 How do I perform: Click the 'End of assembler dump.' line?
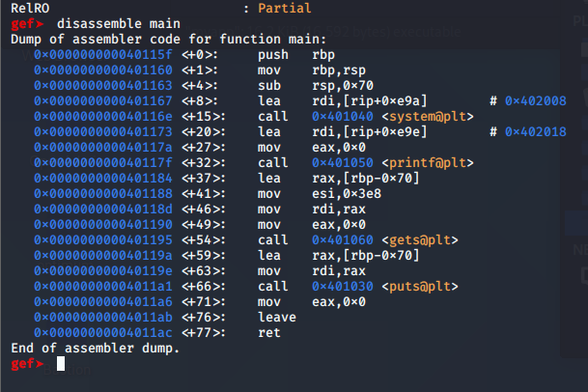[95, 349]
